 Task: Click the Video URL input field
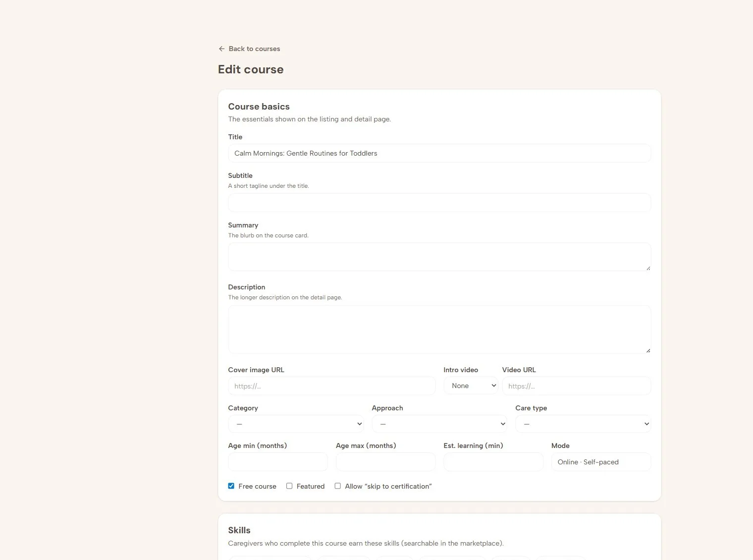pos(577,386)
